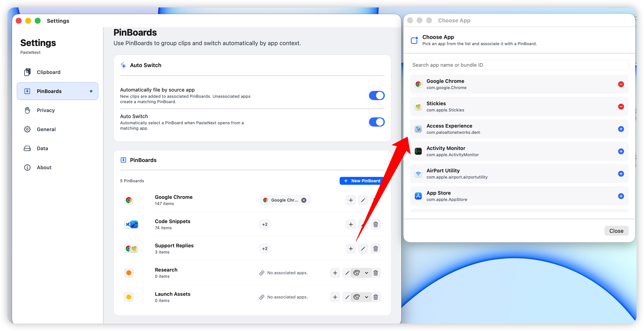Remove Stickies using its red minus icon

621,107
